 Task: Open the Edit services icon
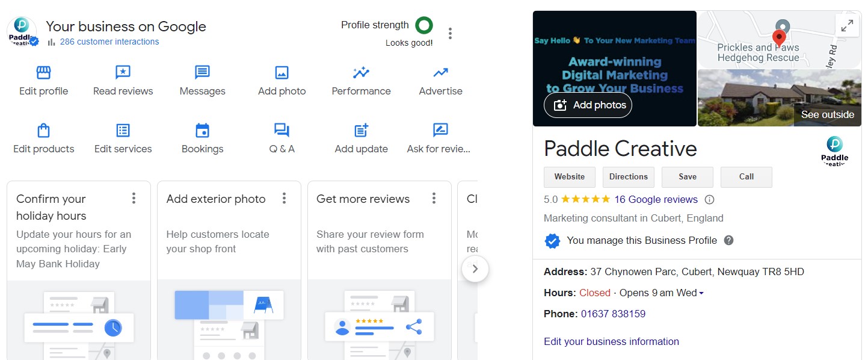pyautogui.click(x=123, y=129)
